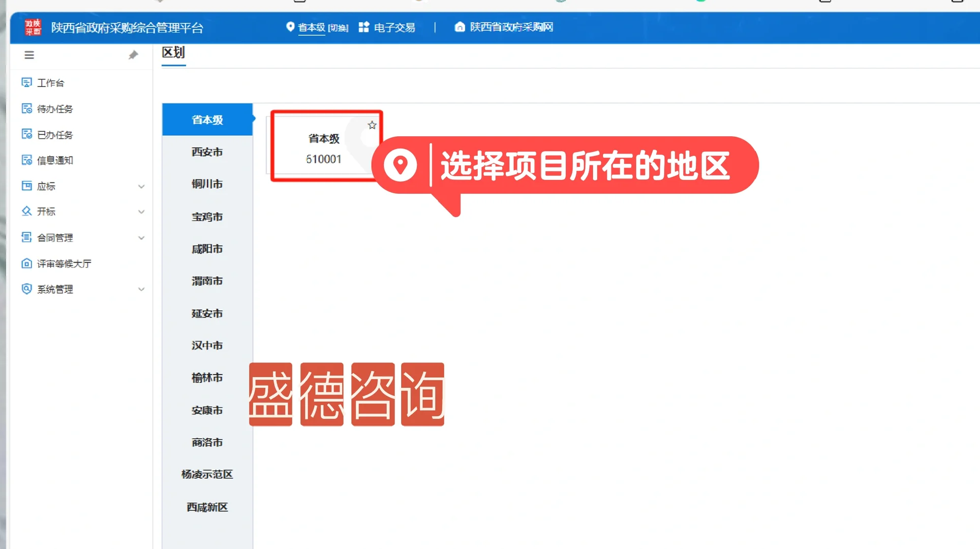Open 信息通知 notifications in sidebar
The height and width of the screenshot is (549, 980).
coord(55,160)
